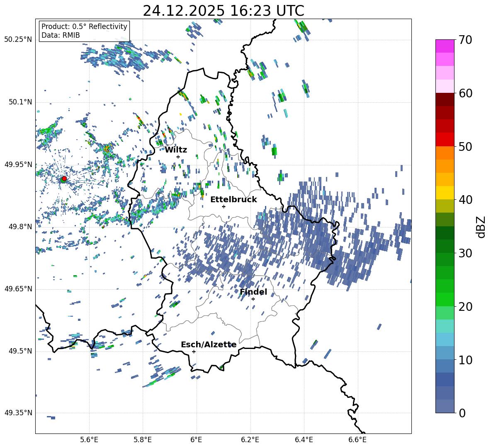Click the slate-blue swatch at 0 dBZ
491x448 pixels.
(x=445, y=406)
